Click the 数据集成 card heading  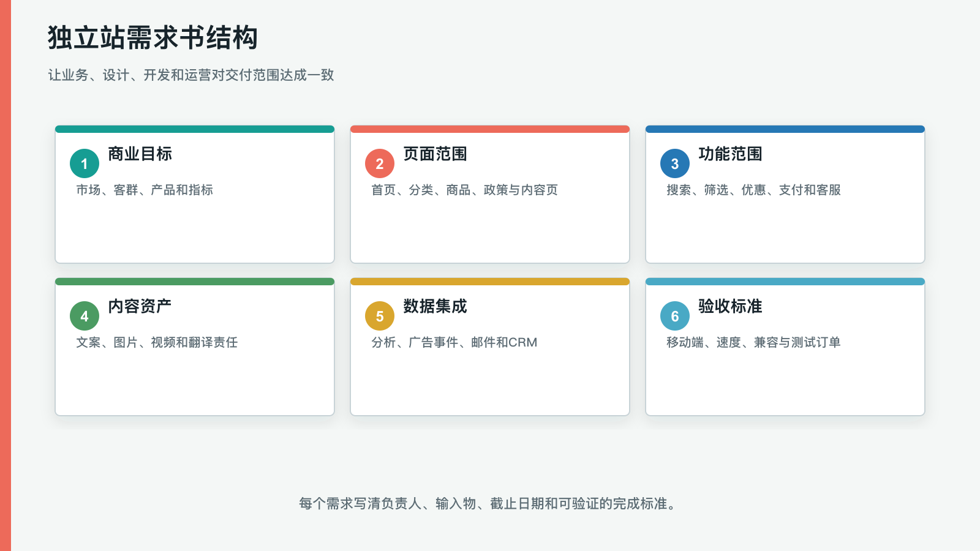click(435, 306)
